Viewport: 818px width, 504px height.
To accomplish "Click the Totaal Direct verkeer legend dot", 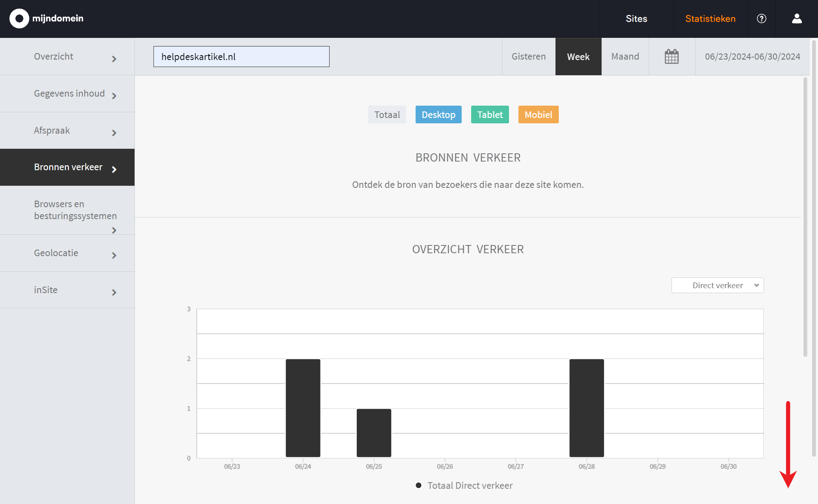I will [418, 486].
